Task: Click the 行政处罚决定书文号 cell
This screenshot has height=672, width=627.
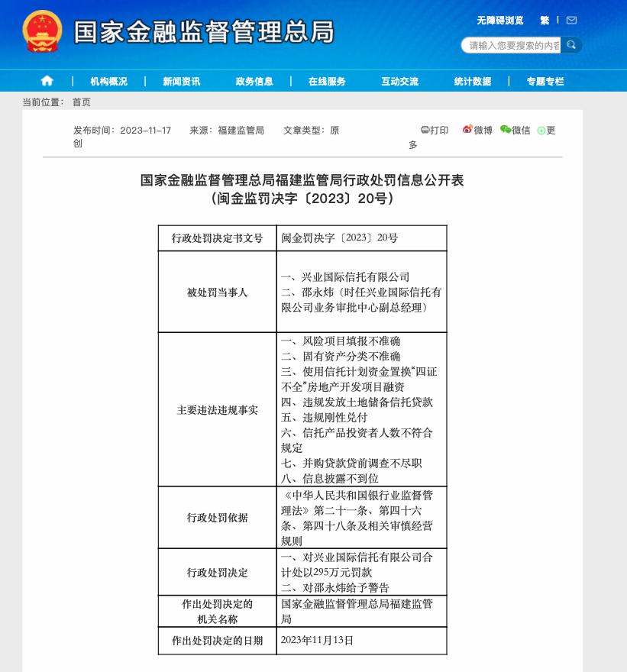Action: 218,238
